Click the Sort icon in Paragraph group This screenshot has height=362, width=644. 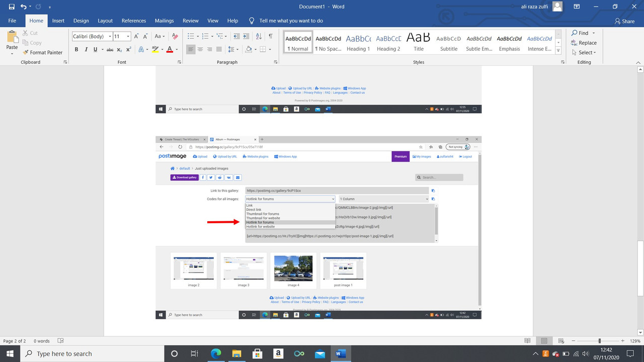click(259, 36)
